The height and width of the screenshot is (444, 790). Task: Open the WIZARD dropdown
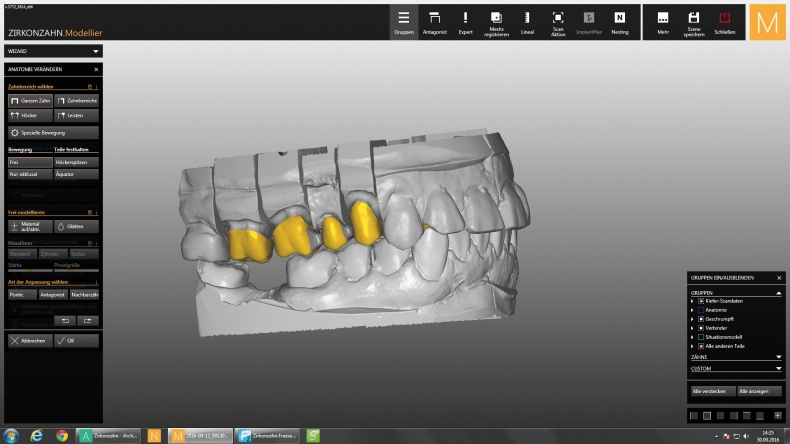(x=53, y=51)
